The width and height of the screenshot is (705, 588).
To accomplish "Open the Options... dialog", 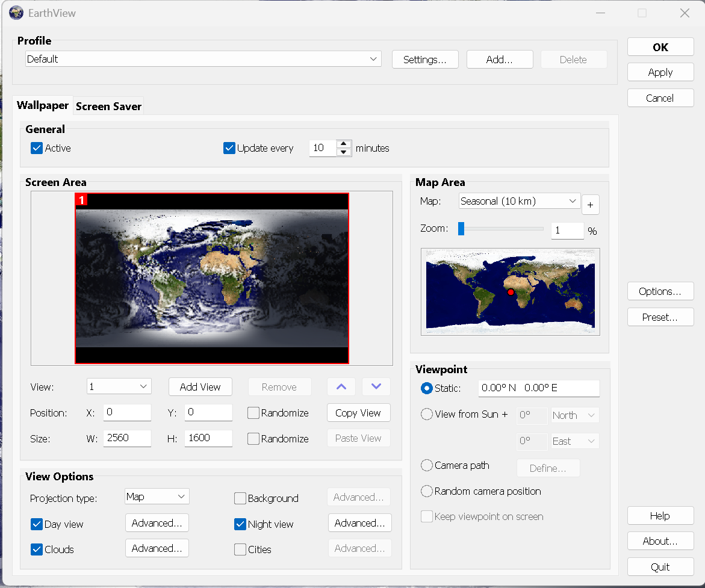I will tap(660, 291).
